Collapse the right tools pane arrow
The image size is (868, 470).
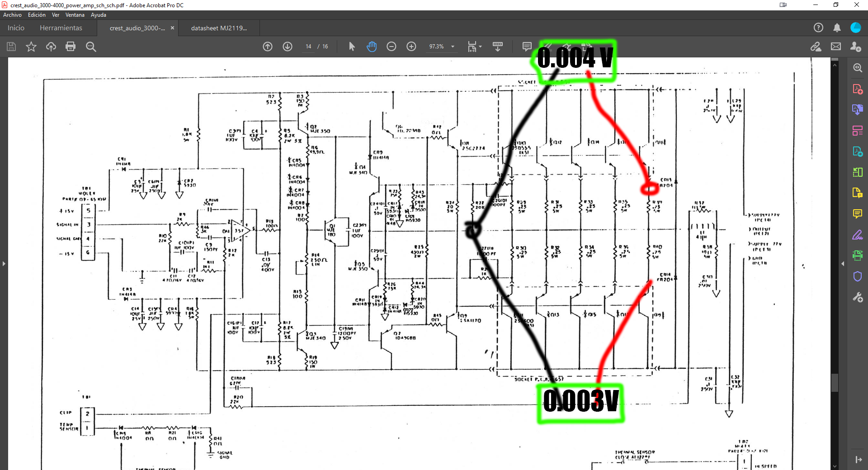[843, 263]
